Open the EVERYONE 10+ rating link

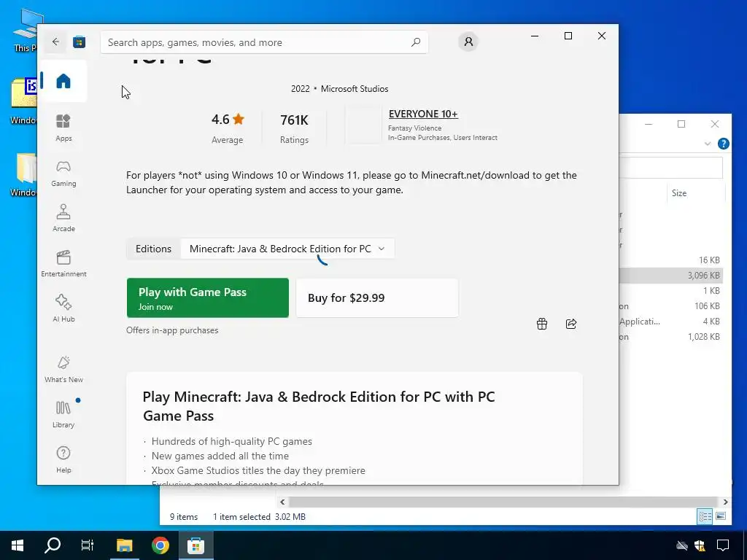click(x=423, y=114)
